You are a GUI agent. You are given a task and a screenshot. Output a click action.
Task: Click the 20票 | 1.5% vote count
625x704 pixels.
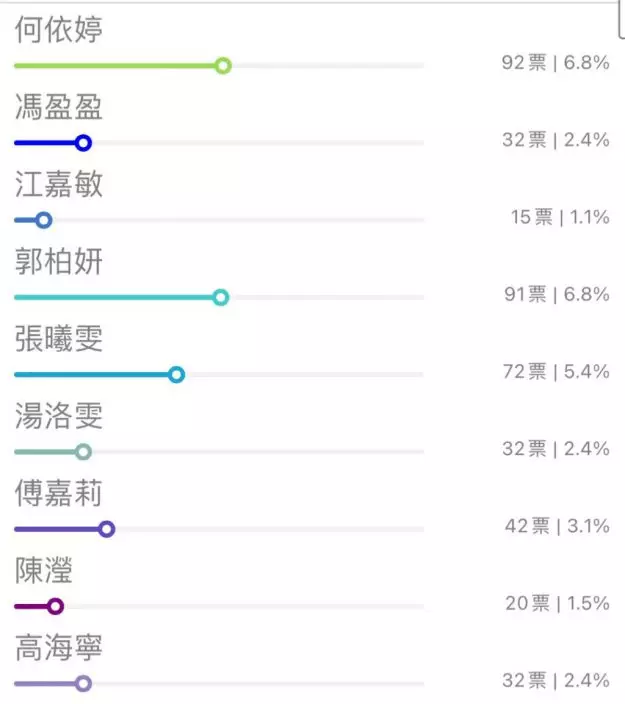pos(556,603)
